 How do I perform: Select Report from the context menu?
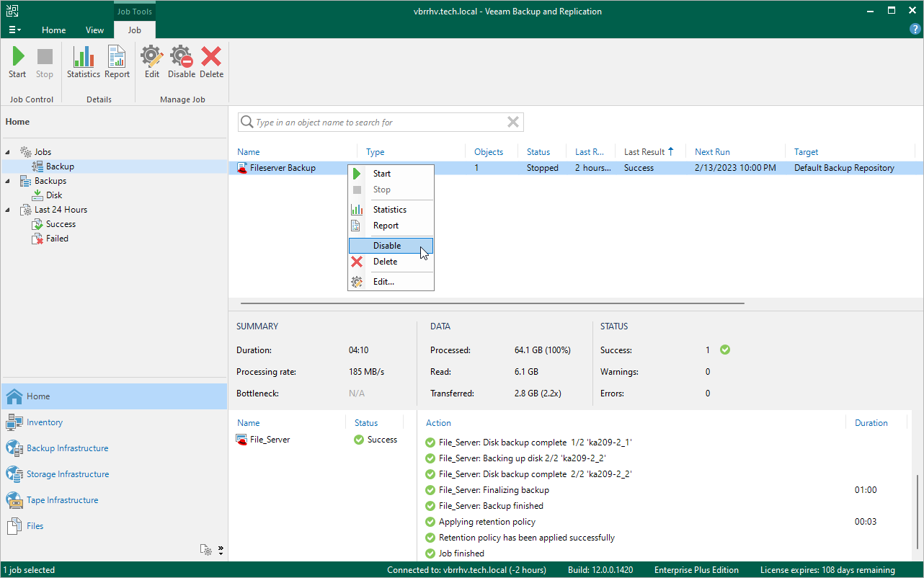click(391, 226)
